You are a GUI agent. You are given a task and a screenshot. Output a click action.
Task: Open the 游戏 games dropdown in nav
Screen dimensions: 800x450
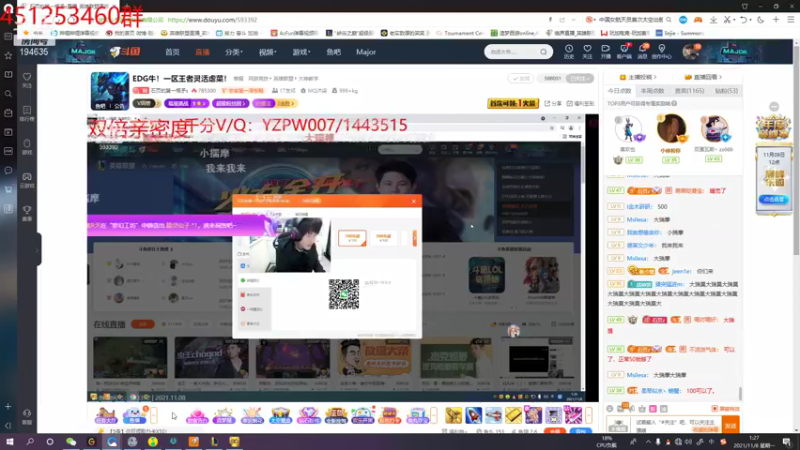pyautogui.click(x=301, y=52)
